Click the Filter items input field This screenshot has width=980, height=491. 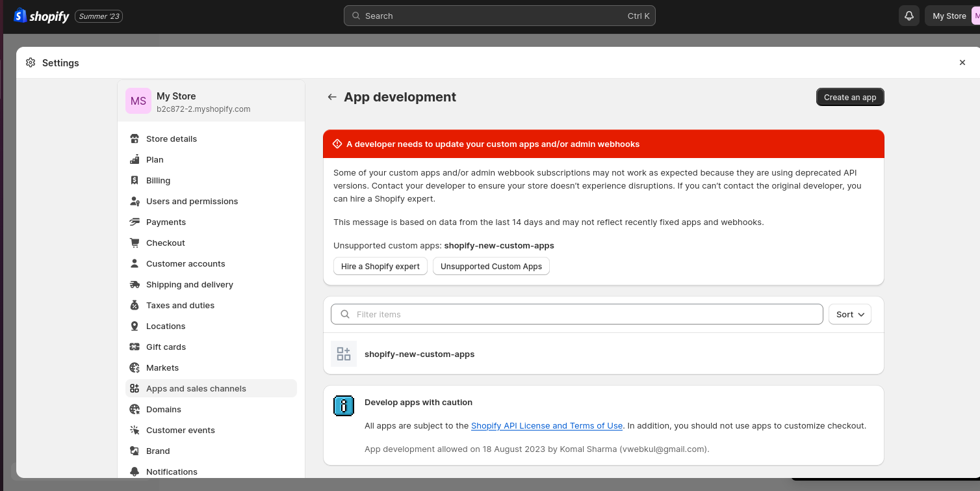pos(577,314)
